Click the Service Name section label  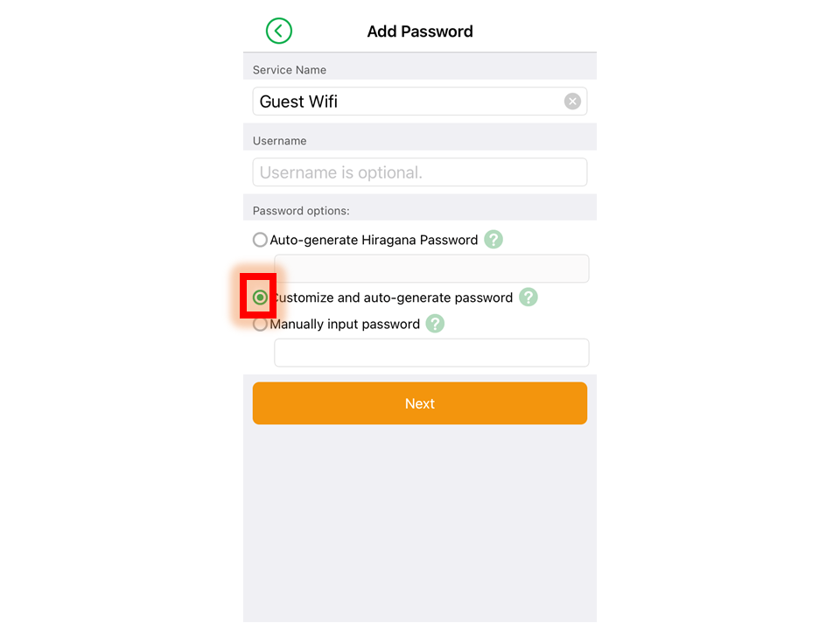click(x=290, y=70)
